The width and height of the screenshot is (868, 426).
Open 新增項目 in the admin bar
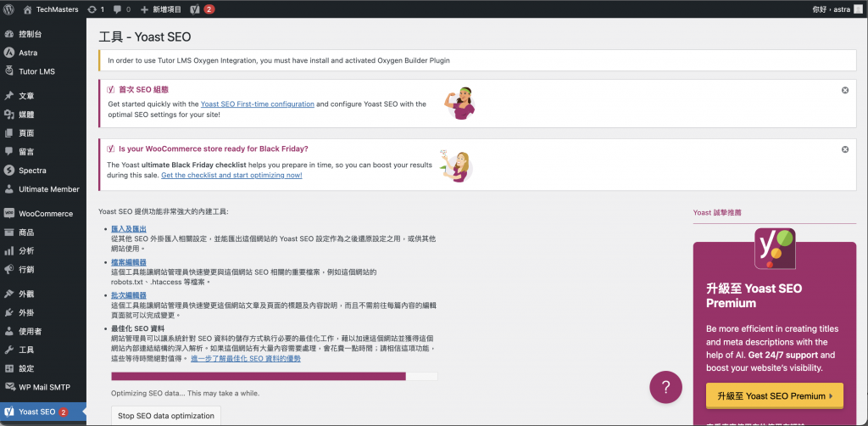(x=160, y=9)
